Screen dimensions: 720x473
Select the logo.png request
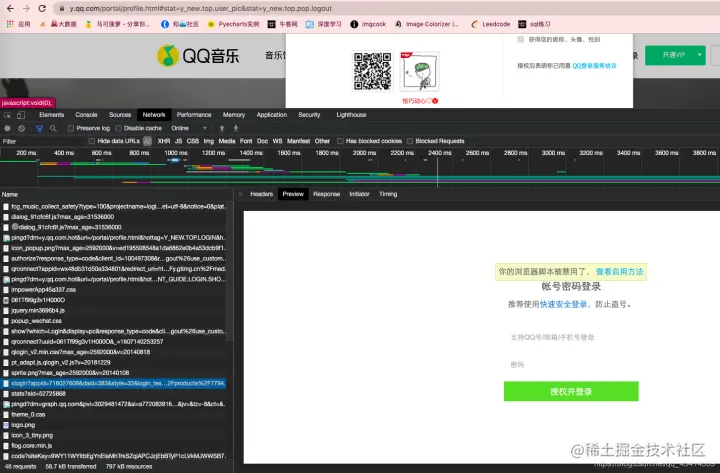click(x=113, y=425)
